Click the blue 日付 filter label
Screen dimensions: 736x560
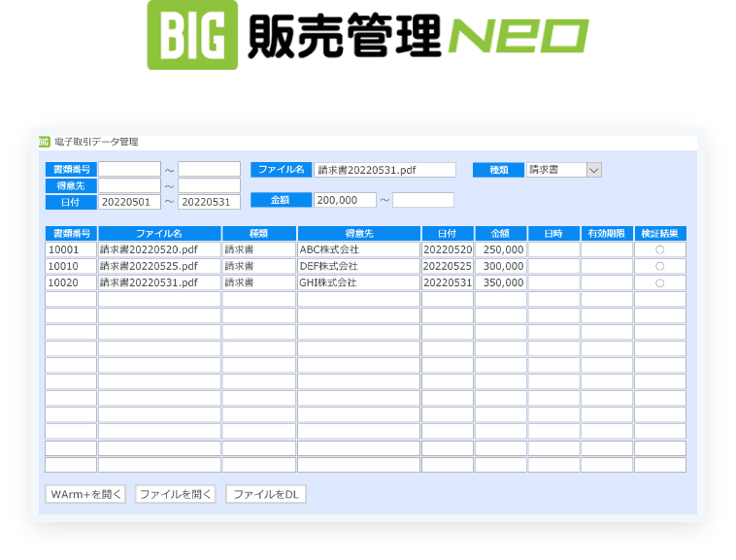(x=71, y=202)
